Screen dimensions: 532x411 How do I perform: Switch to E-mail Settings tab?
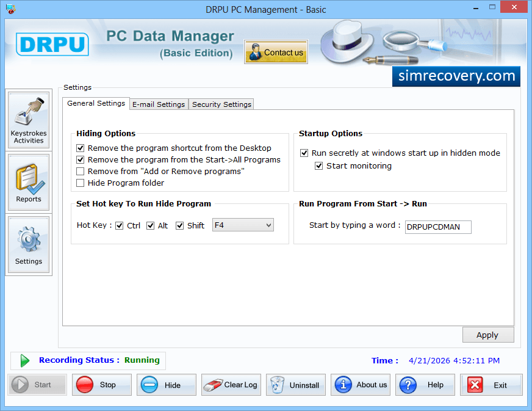[x=159, y=104]
